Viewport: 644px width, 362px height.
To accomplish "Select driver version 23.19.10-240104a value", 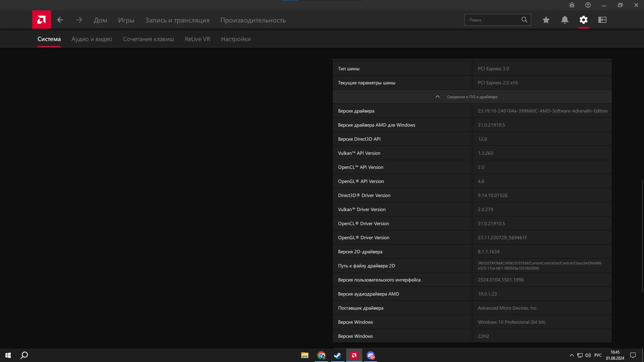I will (542, 111).
